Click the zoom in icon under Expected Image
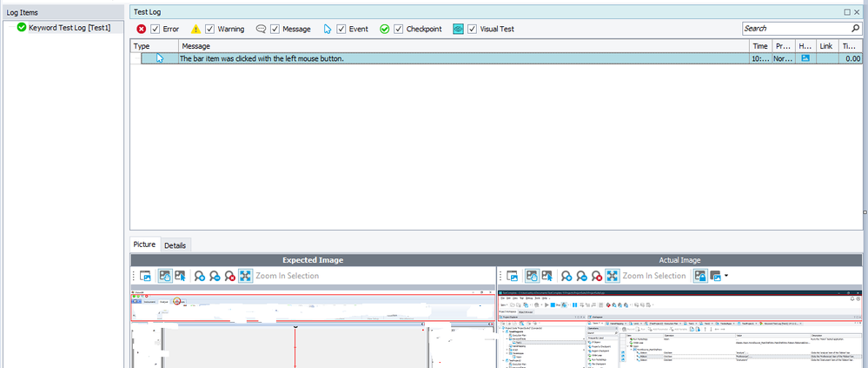This screenshot has height=368, width=868. tap(200, 276)
